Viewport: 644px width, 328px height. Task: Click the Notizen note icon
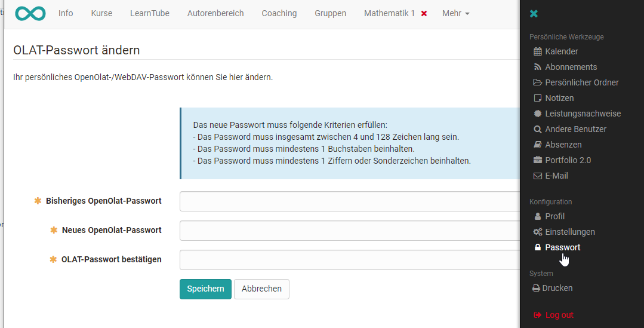[x=538, y=98]
